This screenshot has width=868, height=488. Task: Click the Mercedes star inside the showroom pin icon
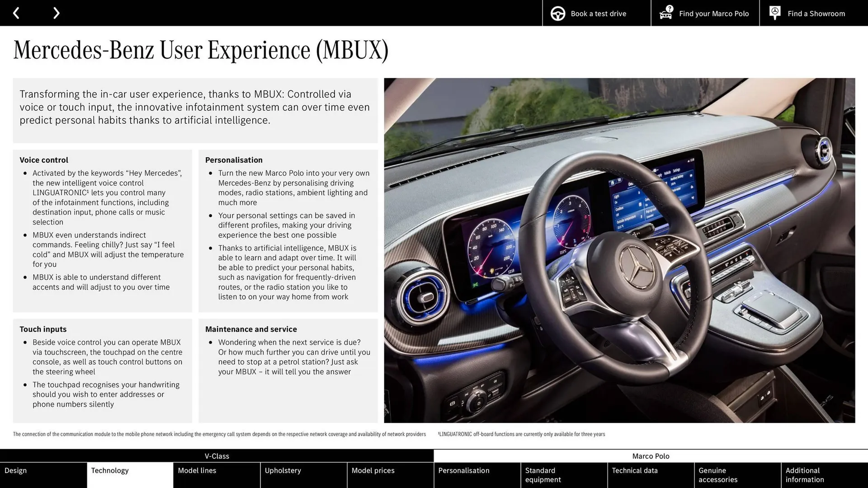tap(774, 12)
